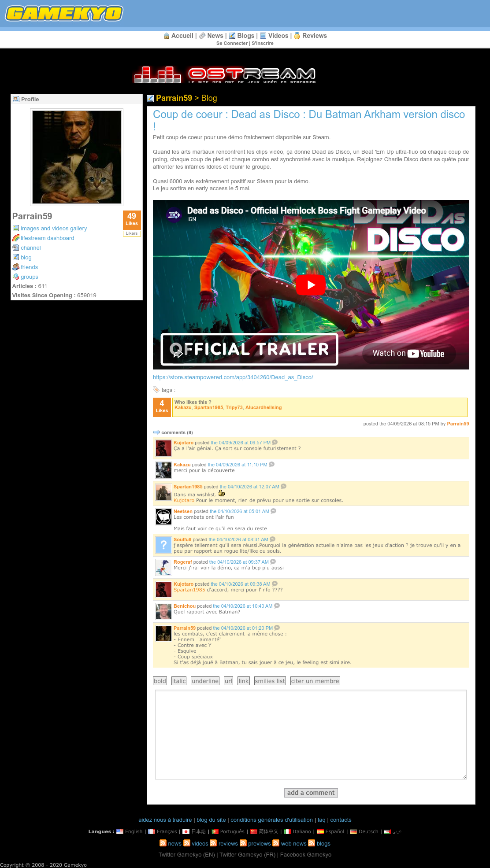
Task: Click Parrain59 author link after posted date
Action: click(x=458, y=424)
